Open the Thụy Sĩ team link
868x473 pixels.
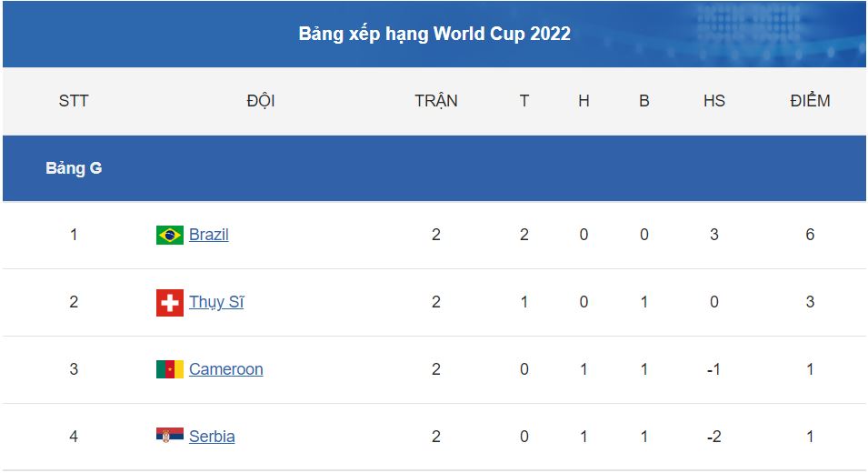(x=216, y=302)
